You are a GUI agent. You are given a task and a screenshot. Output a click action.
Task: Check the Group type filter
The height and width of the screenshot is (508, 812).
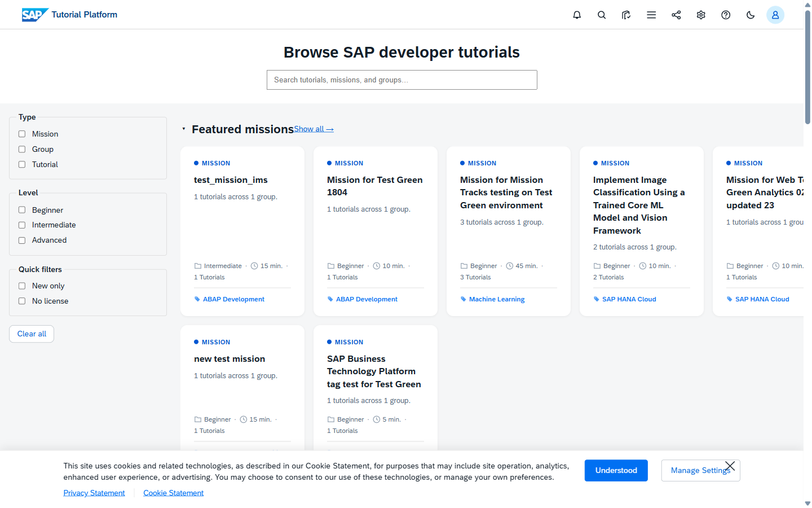coord(22,150)
